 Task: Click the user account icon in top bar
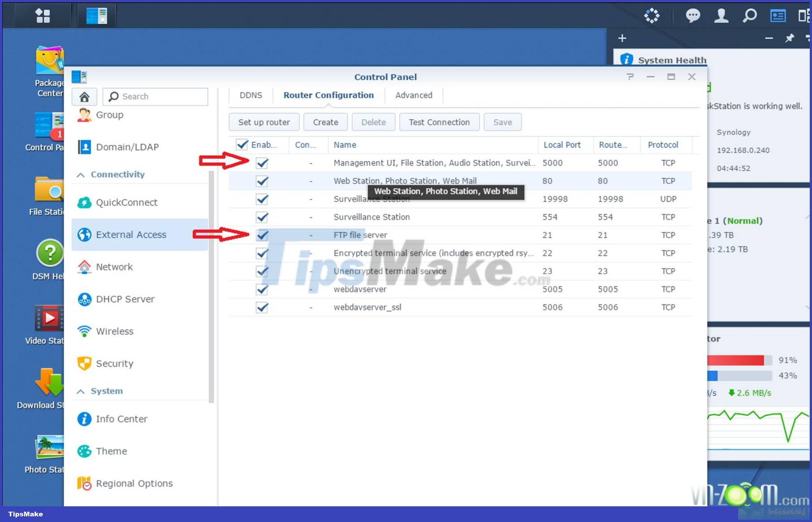pos(721,16)
